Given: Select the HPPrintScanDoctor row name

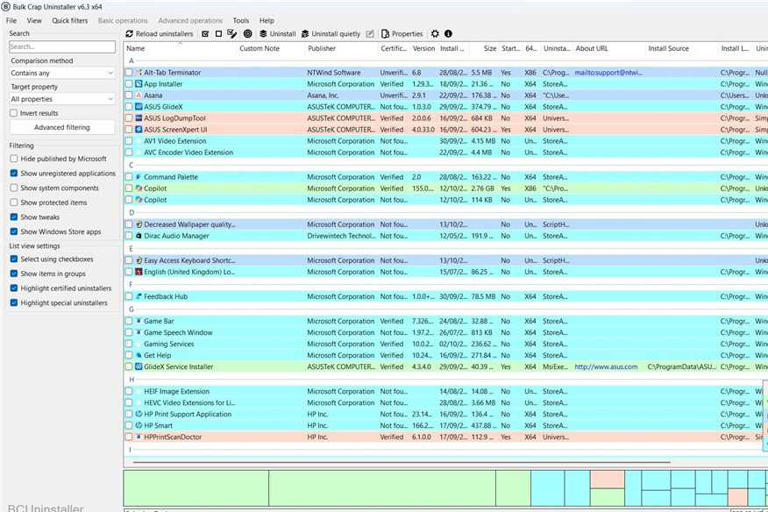Looking at the screenshot, I should pyautogui.click(x=172, y=437).
